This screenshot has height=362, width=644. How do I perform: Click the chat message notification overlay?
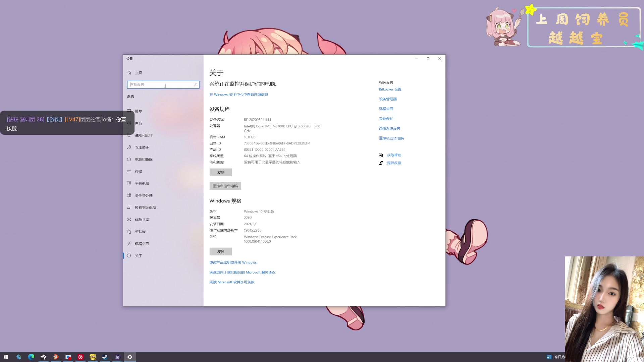[x=67, y=123]
